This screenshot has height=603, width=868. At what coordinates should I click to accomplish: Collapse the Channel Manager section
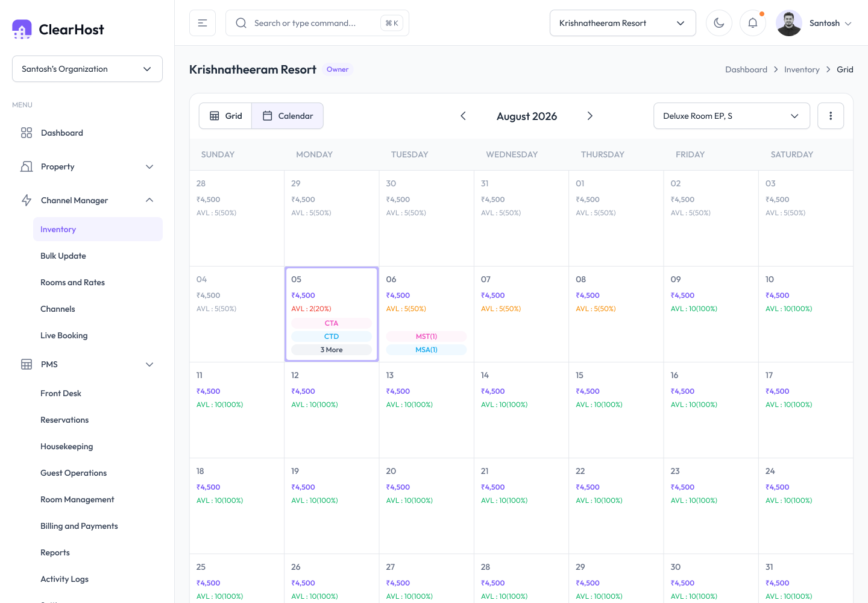(x=149, y=200)
